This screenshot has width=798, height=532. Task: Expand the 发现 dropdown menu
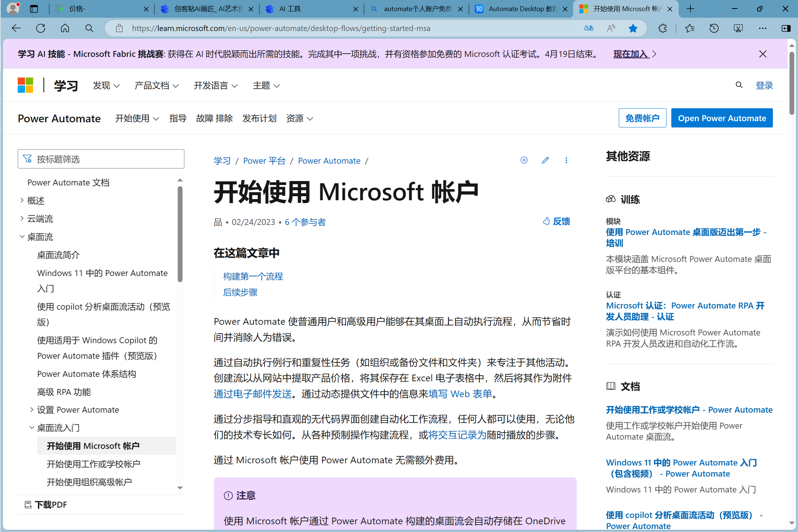pyautogui.click(x=106, y=86)
